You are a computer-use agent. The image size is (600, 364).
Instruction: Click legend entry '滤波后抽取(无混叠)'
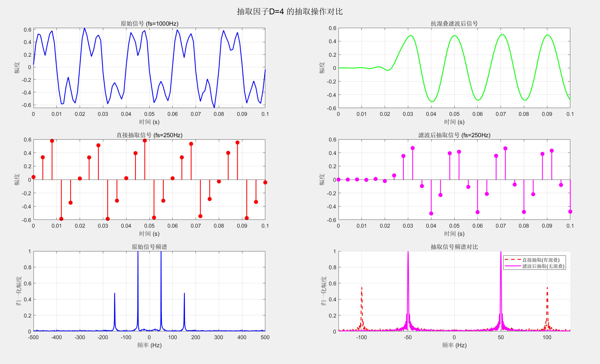[x=543, y=266]
